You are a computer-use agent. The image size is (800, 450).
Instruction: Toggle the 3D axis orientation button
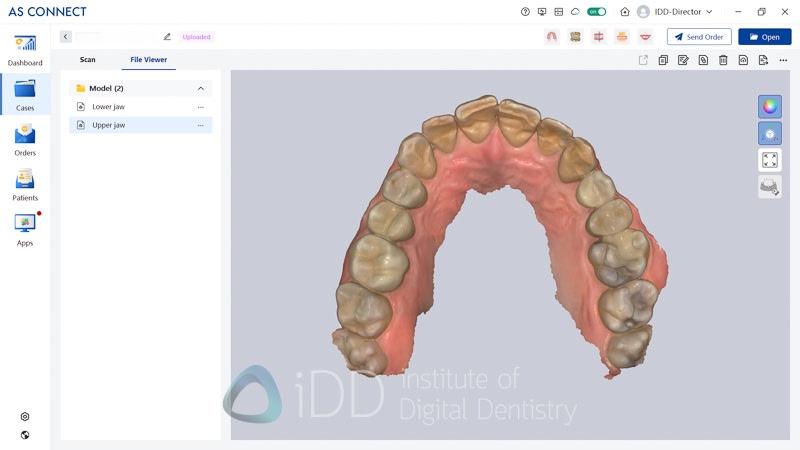770,133
